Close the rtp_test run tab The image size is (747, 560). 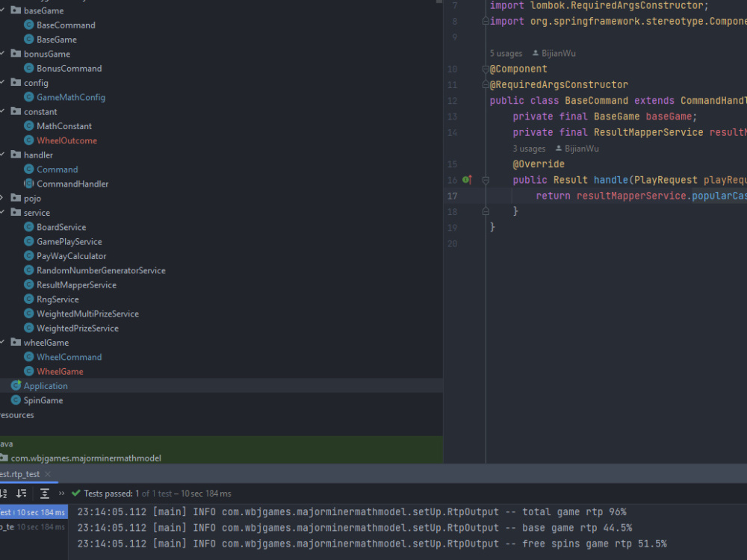pyautogui.click(x=48, y=474)
